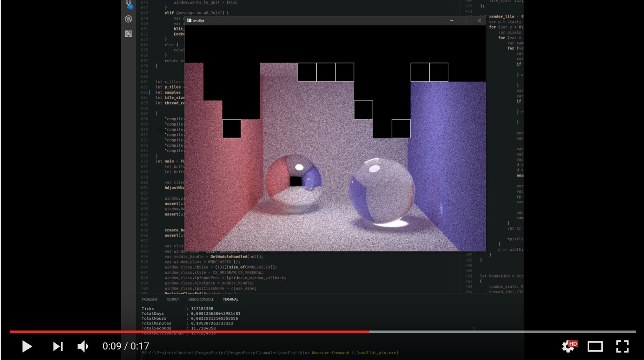
Task: Close the smallpt window
Action: point(479,21)
